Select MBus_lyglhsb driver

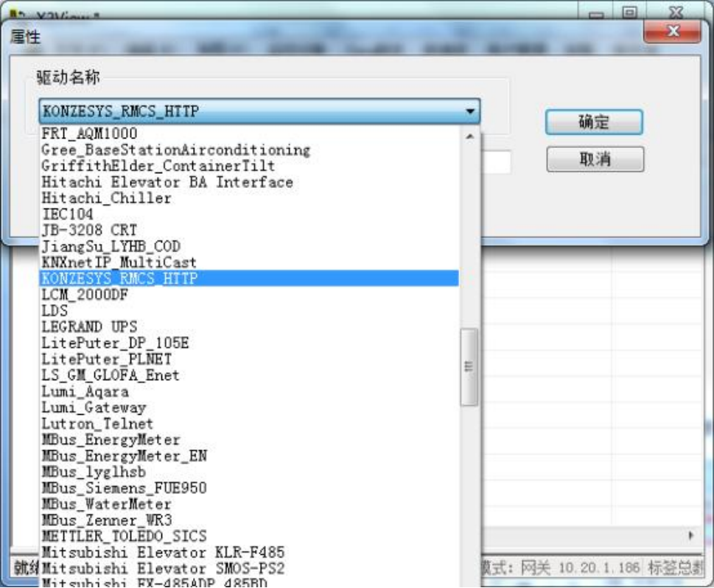tap(248, 472)
